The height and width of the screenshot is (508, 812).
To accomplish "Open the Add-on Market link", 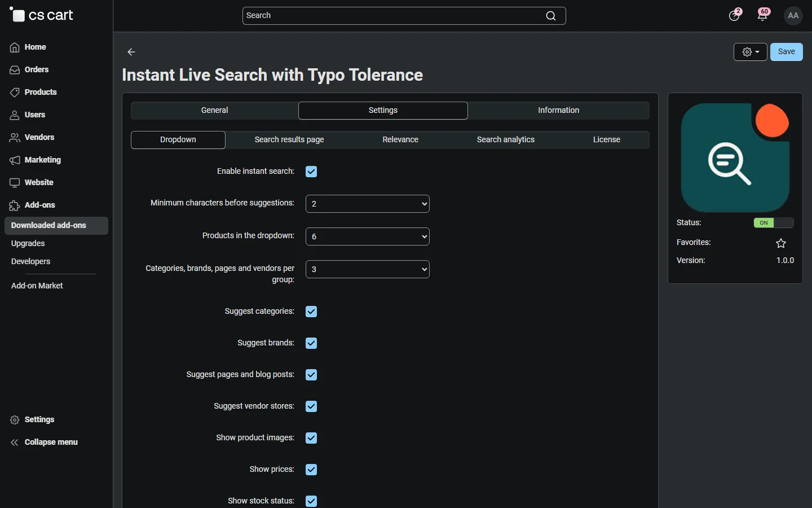I will coord(37,286).
